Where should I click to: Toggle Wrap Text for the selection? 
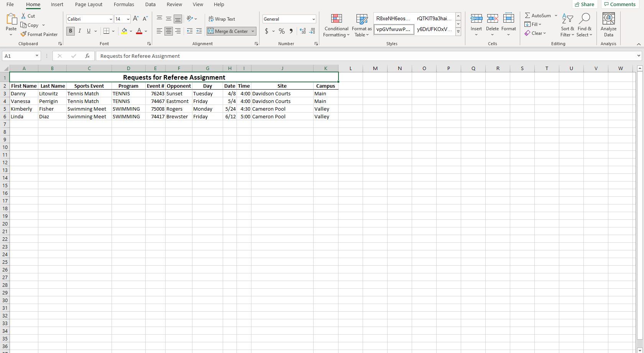(x=222, y=18)
